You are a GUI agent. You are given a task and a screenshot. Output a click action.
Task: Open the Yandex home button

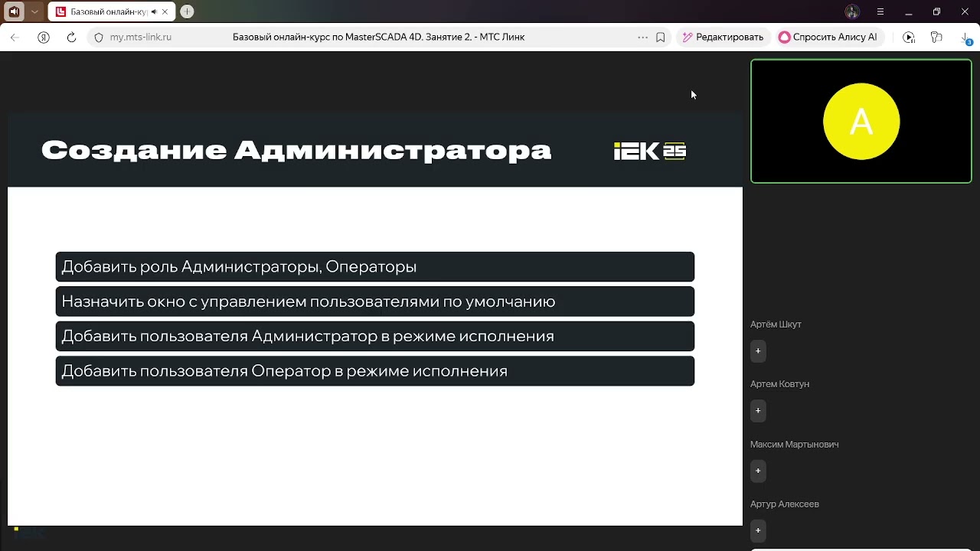pos(44,37)
